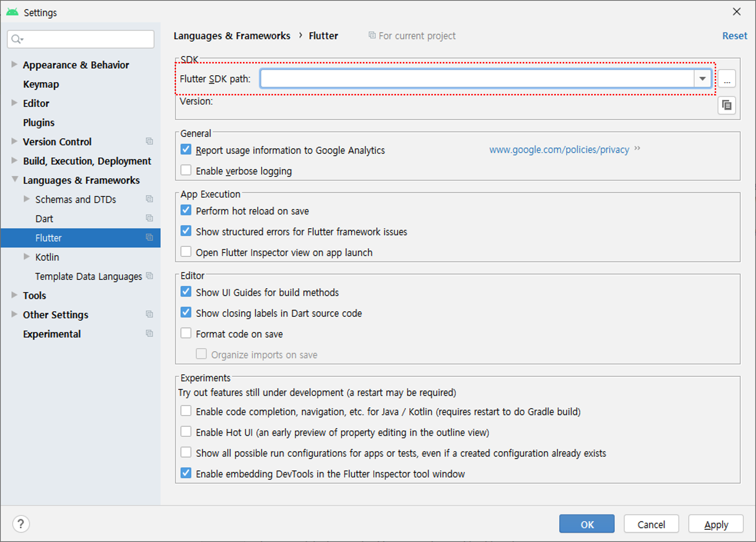Click the Tools label in settings tree

34,296
